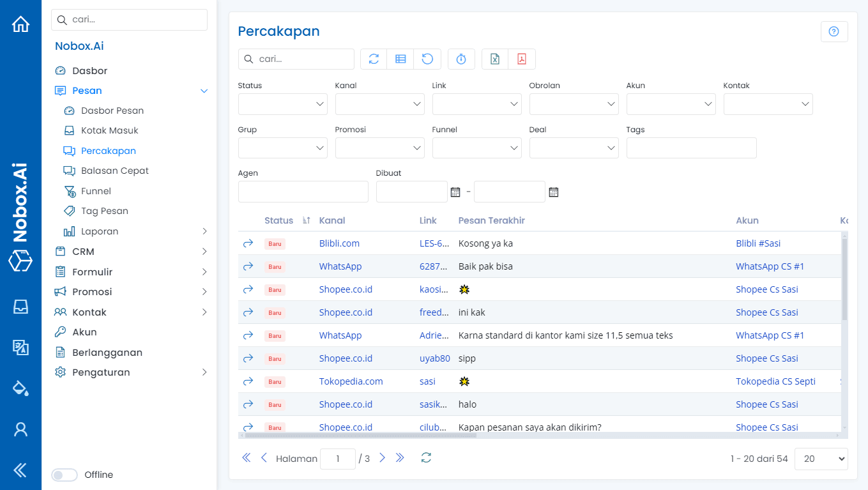Reset filters using the undo-circle icon

pyautogui.click(x=427, y=59)
